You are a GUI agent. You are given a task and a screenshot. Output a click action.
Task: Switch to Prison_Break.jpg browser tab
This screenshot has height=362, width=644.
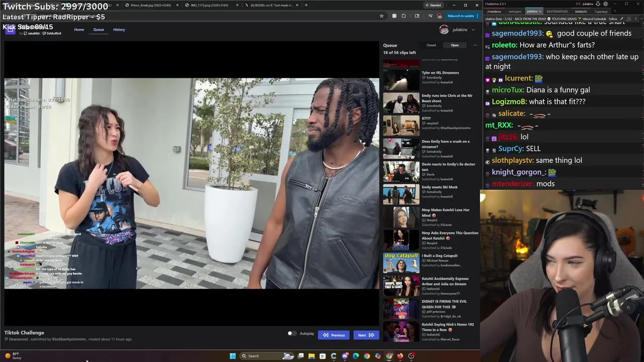(150, 5)
